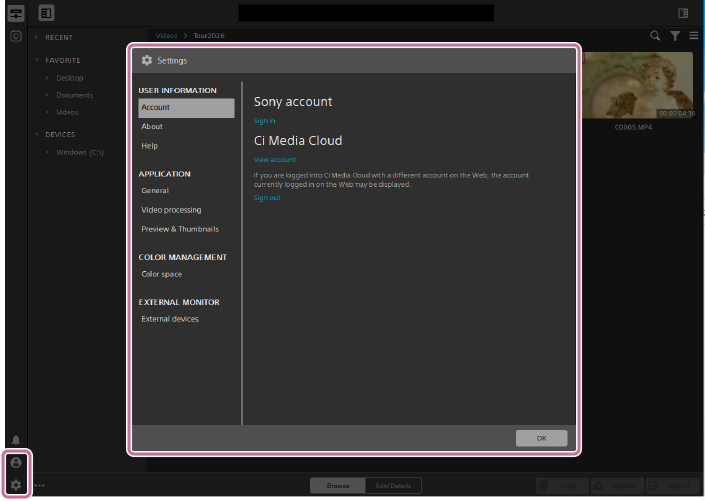Toggle the right panel layout icon
The height and width of the screenshot is (501, 705).
coord(683,13)
